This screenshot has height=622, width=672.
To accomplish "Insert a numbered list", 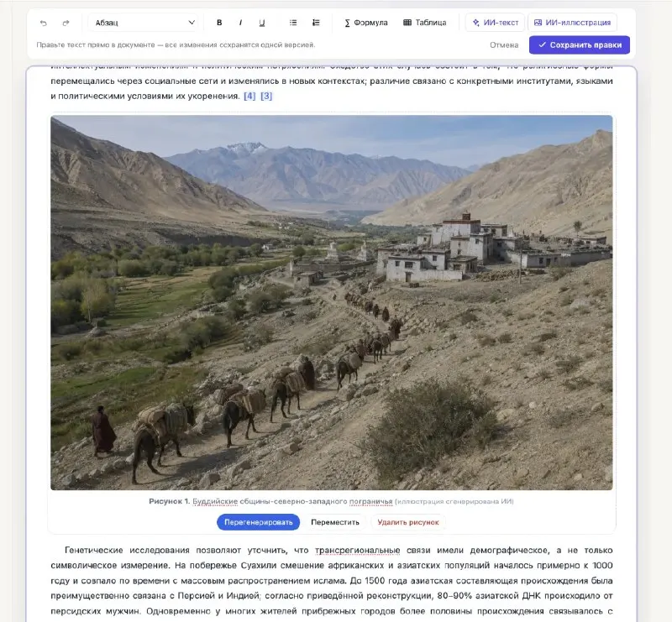I will coord(316,23).
